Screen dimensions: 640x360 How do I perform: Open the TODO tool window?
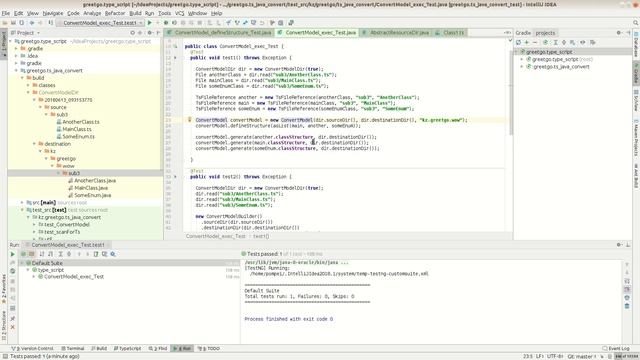(x=209, y=349)
